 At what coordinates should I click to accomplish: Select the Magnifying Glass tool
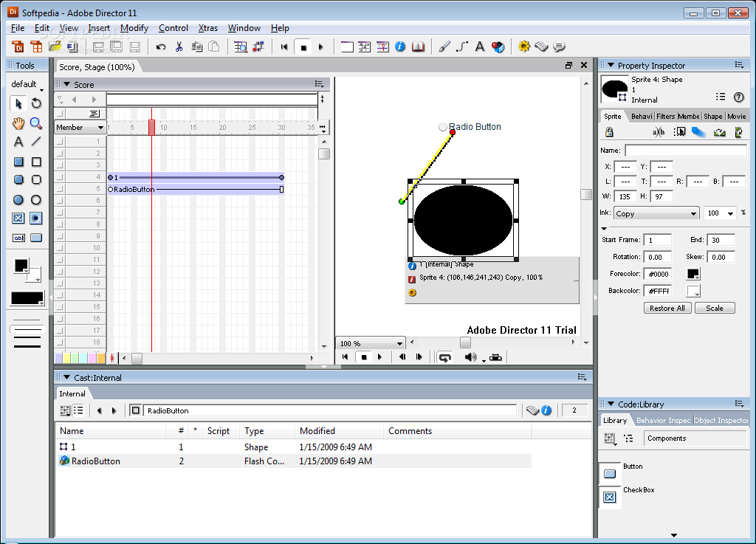[36, 123]
